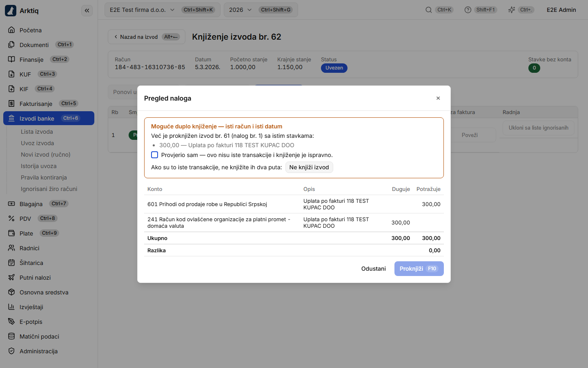Open Matični podaci database icon
This screenshot has height=368, width=588.
[11, 336]
